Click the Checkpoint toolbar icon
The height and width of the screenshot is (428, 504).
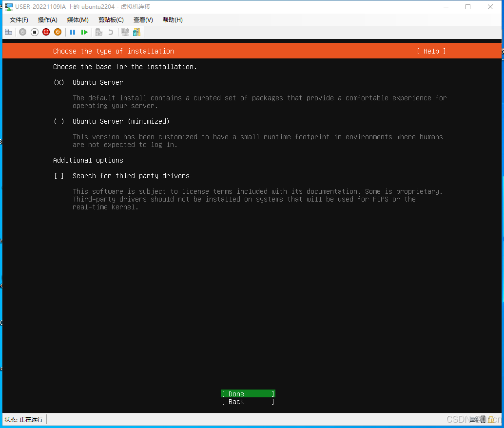click(x=99, y=32)
